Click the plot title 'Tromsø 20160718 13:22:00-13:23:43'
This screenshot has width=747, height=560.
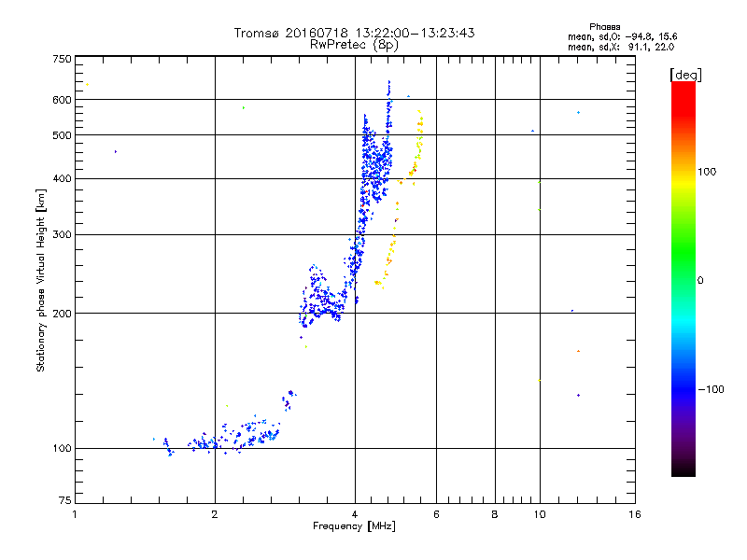tap(354, 33)
